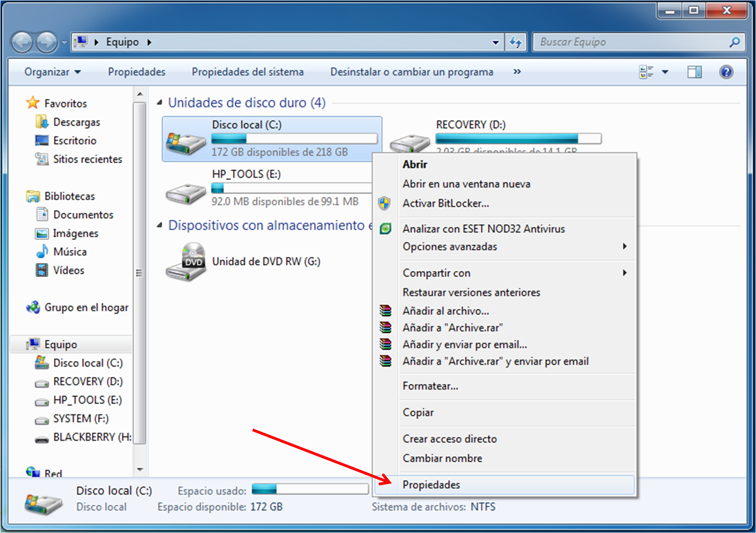
Task: Select Propiedades in the context menu
Action: click(431, 485)
